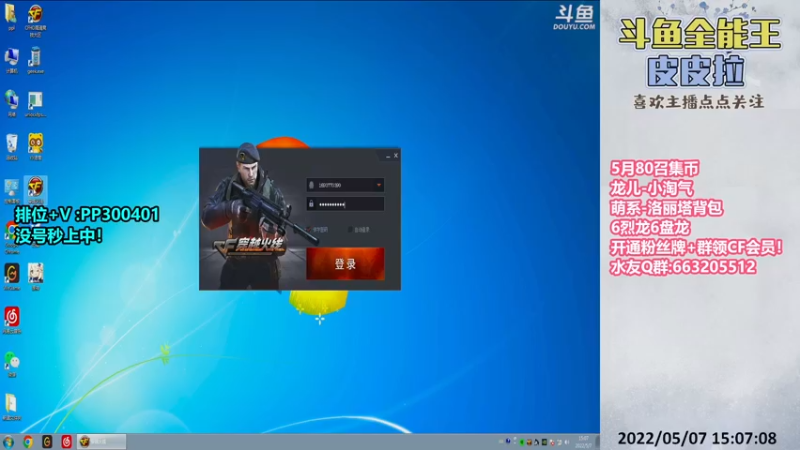Open the CF icon in desktop top row
The height and width of the screenshot is (450, 800).
click(x=35, y=20)
